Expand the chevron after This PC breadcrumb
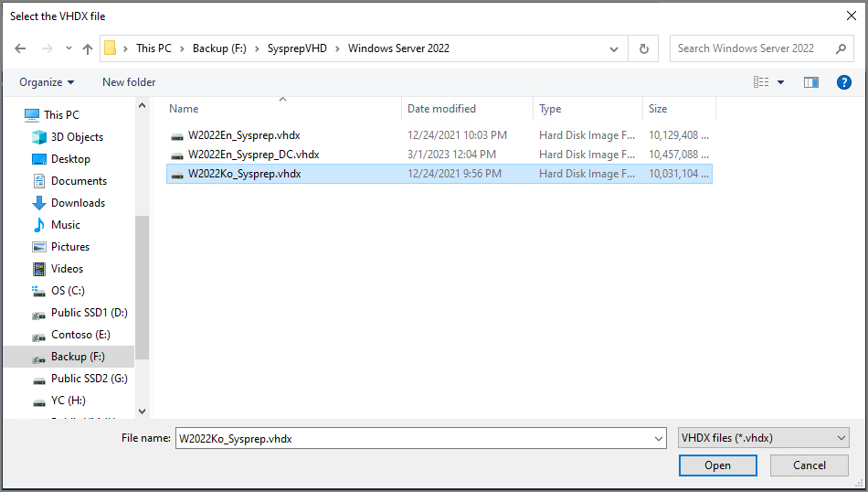 click(182, 48)
